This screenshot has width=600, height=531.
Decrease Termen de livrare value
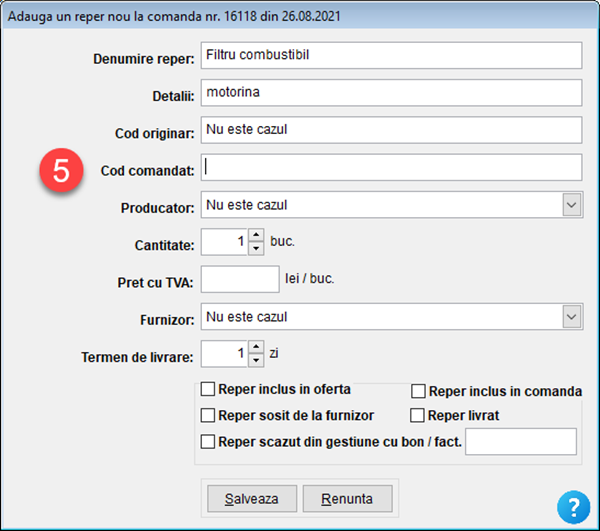(255, 360)
